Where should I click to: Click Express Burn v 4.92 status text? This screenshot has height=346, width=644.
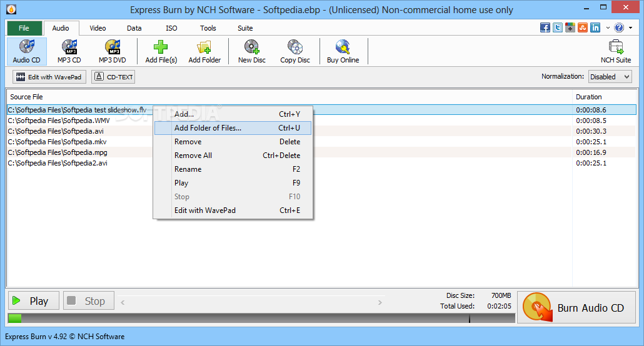[x=64, y=337]
